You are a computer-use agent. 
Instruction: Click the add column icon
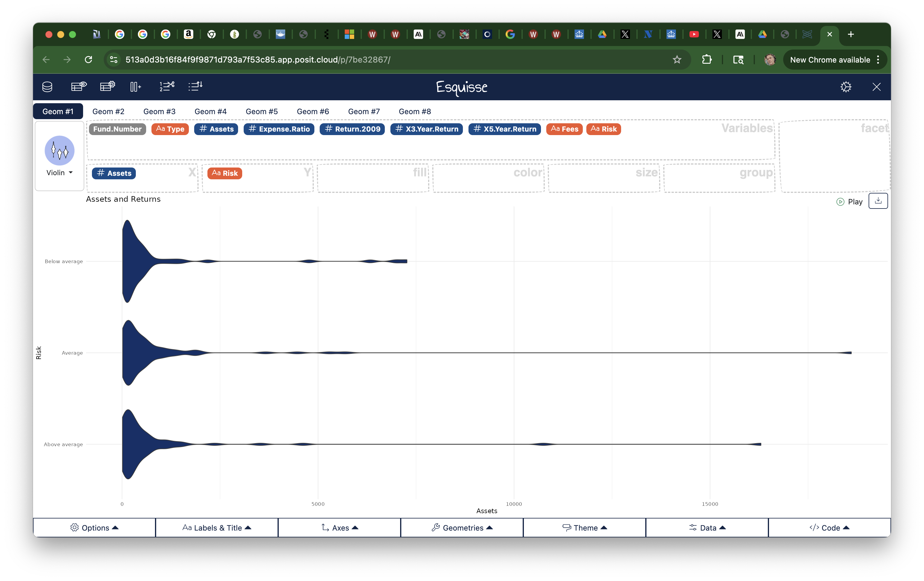[x=136, y=87]
